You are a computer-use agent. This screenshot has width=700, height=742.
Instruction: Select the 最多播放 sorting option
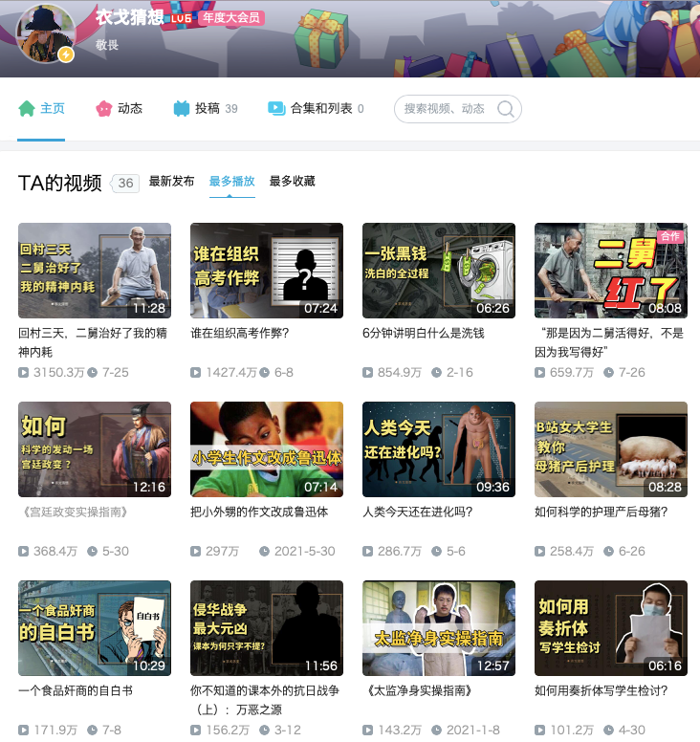(232, 182)
